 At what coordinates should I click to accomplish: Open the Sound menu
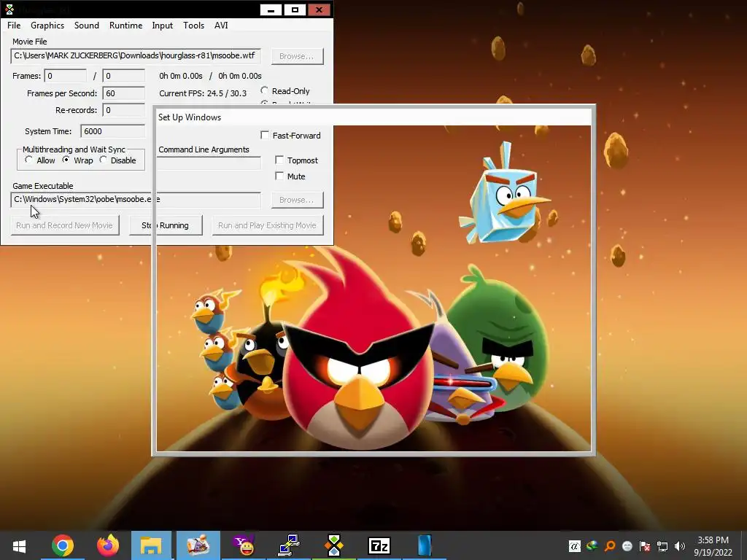(86, 26)
